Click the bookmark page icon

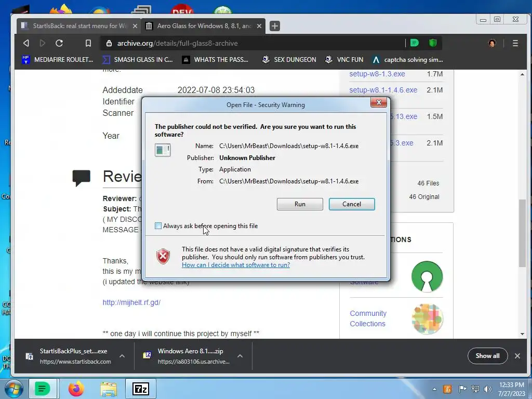coord(88,43)
